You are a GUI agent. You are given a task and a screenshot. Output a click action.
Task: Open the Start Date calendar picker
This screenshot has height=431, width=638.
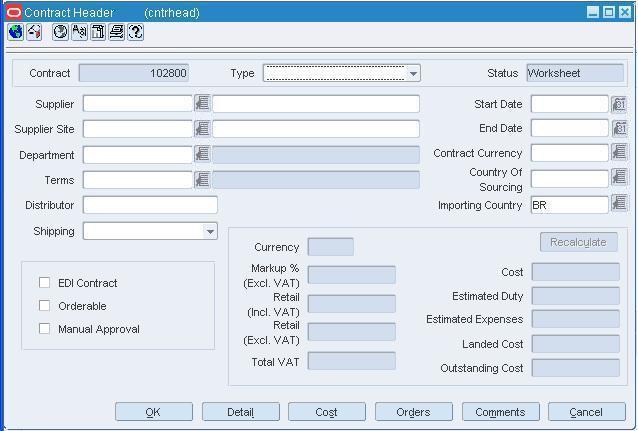click(619, 104)
